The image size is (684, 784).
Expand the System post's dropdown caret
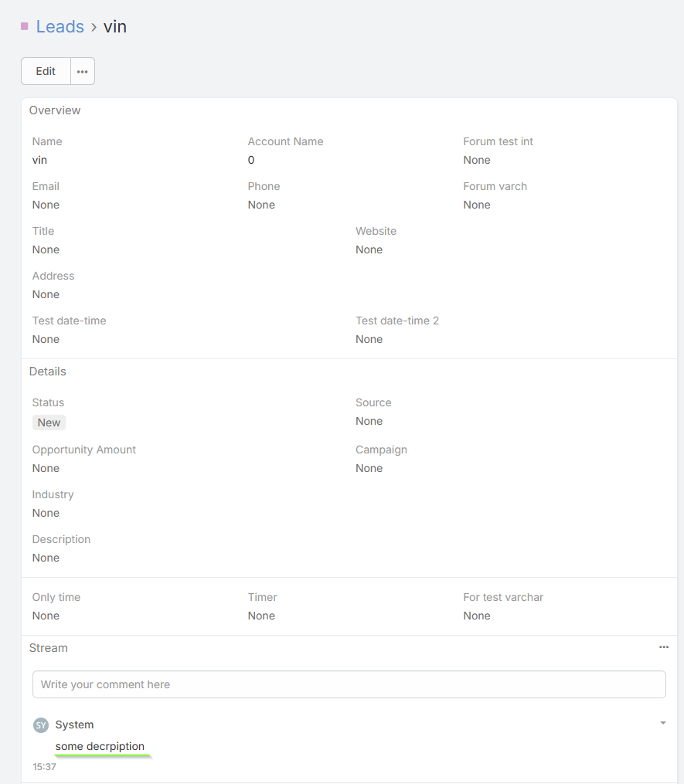point(662,724)
